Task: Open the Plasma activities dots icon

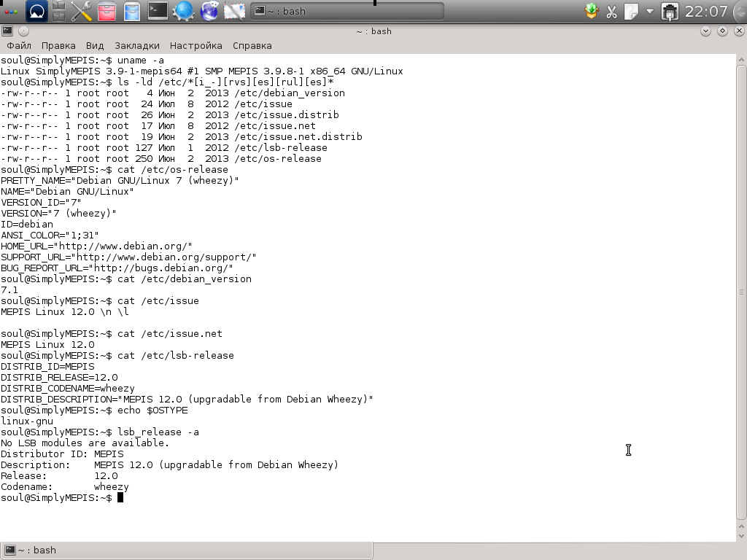Action: [10, 11]
